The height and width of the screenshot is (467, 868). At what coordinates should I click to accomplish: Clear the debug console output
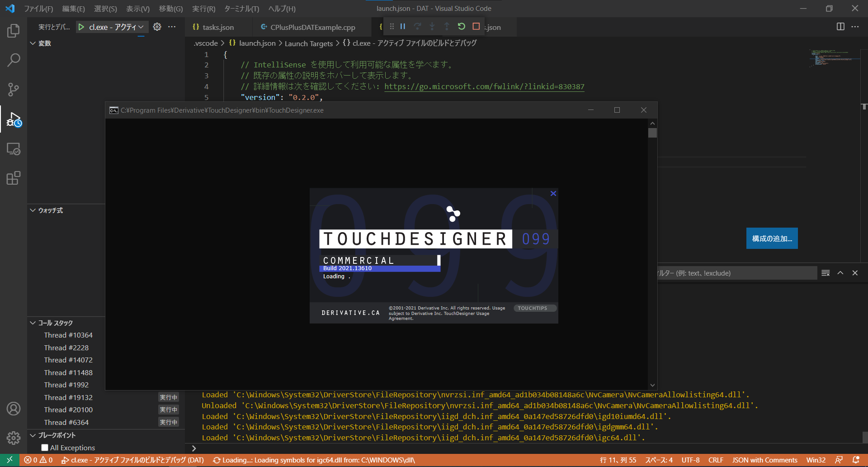point(826,273)
